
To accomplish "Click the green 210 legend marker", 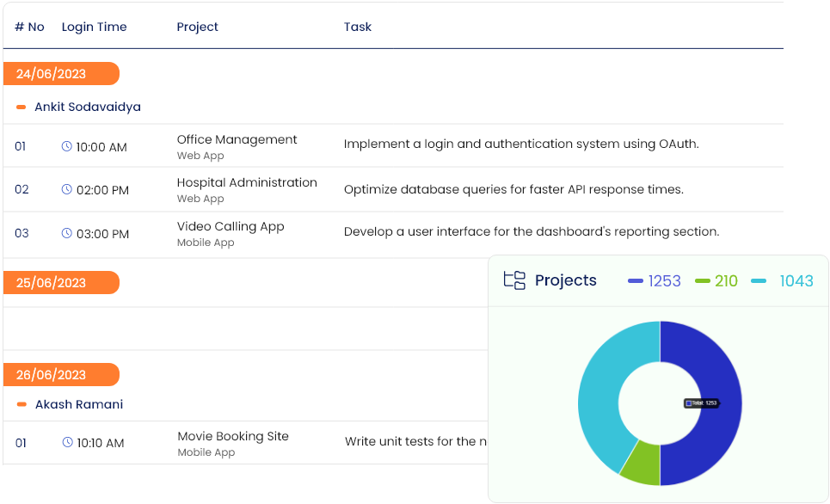I will click(703, 281).
